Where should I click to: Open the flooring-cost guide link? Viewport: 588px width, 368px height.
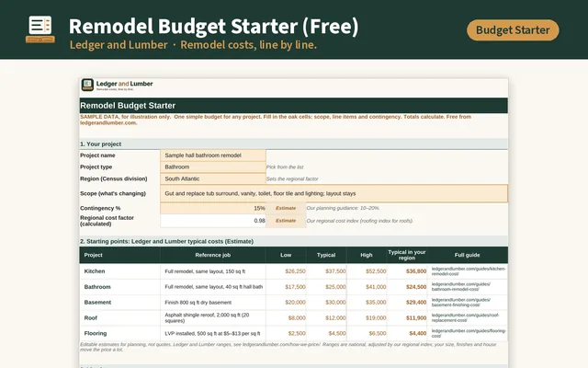pyautogui.click(x=469, y=333)
